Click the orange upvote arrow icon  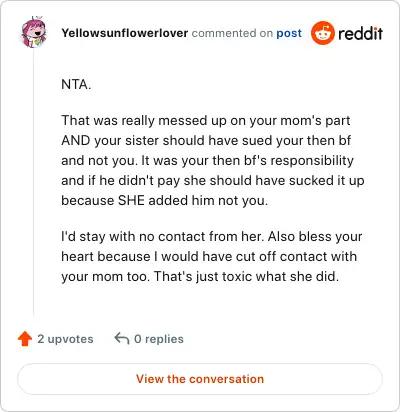tap(25, 339)
